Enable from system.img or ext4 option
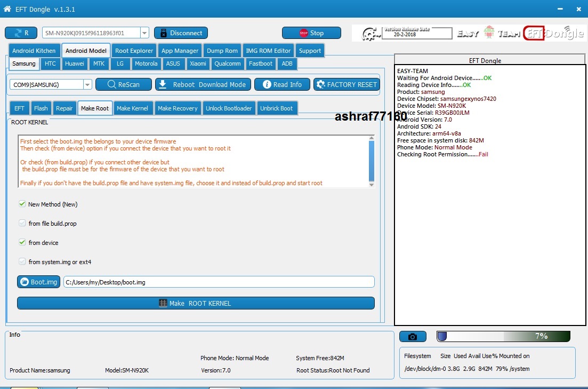The width and height of the screenshot is (588, 389). pyautogui.click(x=22, y=261)
